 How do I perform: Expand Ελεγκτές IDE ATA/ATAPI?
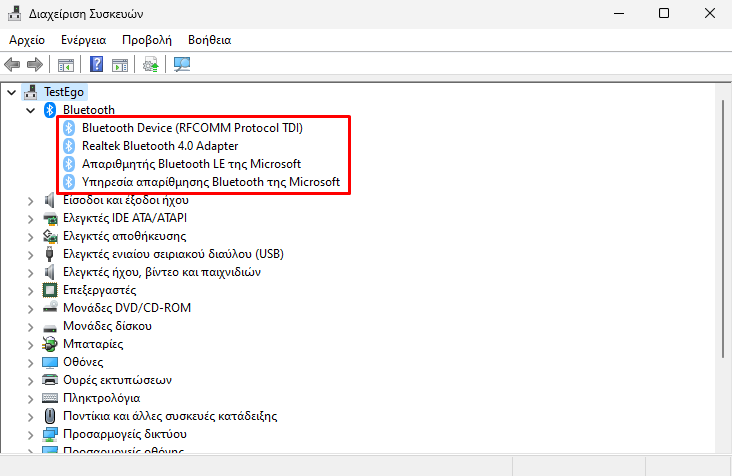[x=30, y=219]
